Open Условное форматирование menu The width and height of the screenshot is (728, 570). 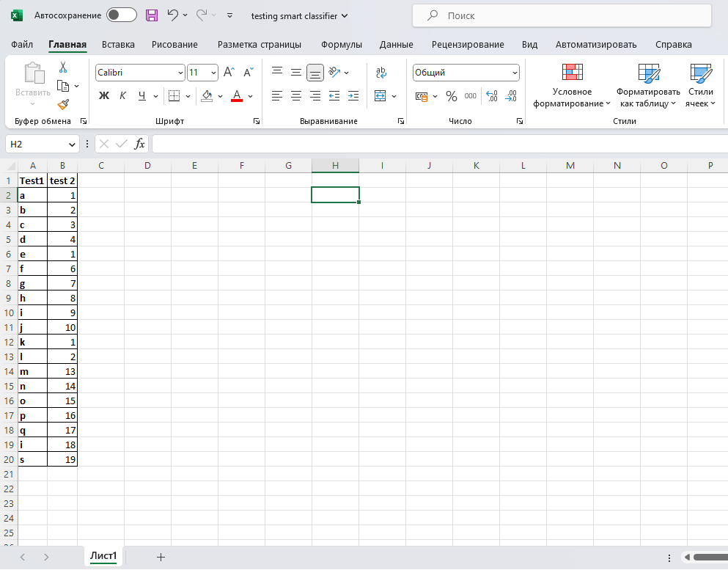572,86
